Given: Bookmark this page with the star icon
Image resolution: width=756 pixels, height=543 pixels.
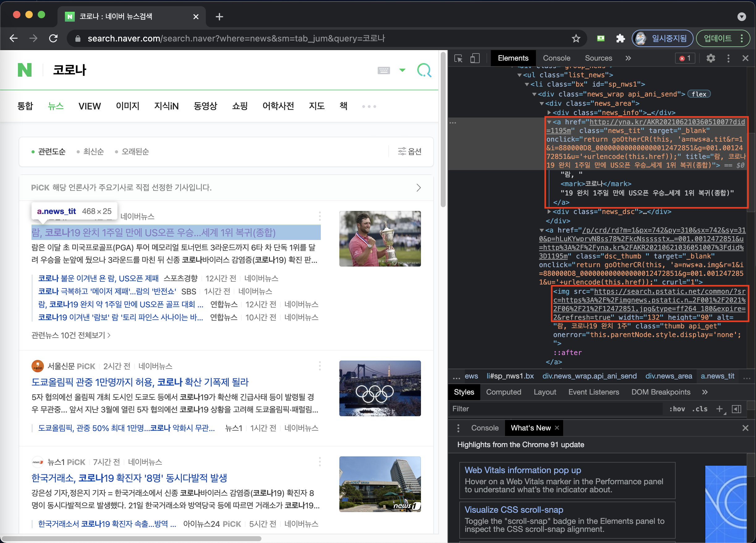Looking at the screenshot, I should click(576, 39).
